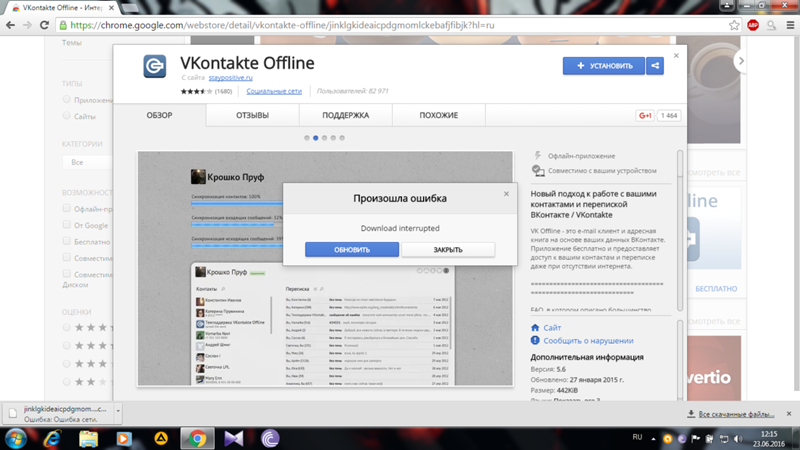Select the third carousel dot

324,138
